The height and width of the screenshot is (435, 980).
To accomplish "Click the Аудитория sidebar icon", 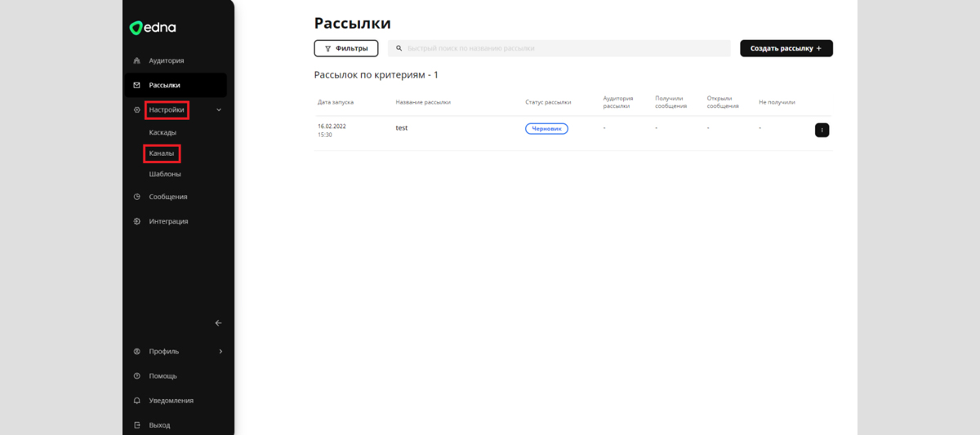I will click(x=137, y=60).
